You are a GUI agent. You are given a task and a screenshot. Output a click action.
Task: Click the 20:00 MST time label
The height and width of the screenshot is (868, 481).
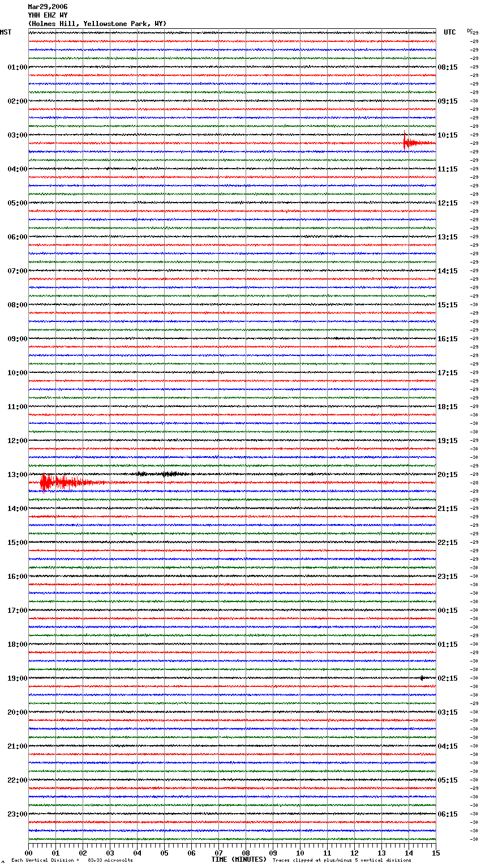click(18, 712)
